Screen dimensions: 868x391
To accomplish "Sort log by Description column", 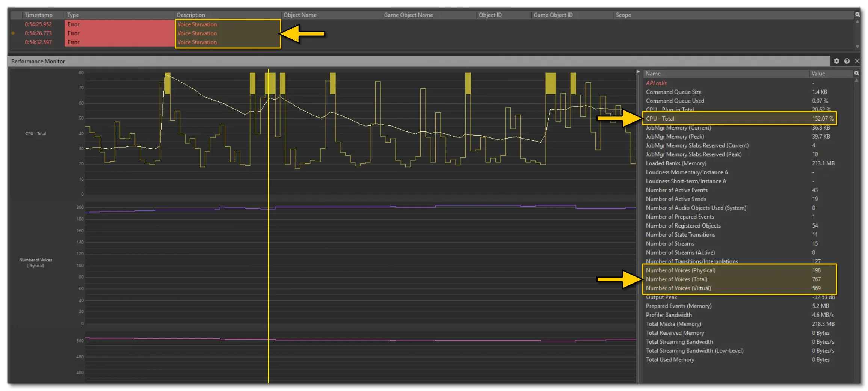I will coord(228,15).
